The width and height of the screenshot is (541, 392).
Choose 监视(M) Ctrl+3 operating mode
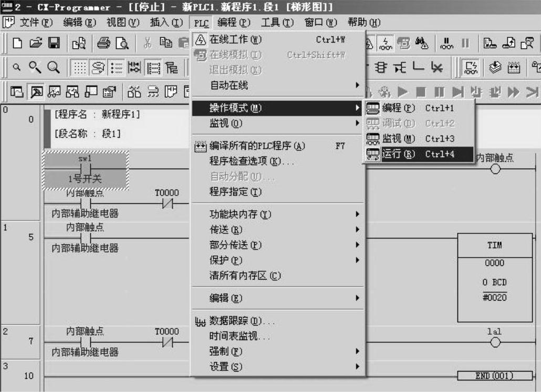click(419, 139)
